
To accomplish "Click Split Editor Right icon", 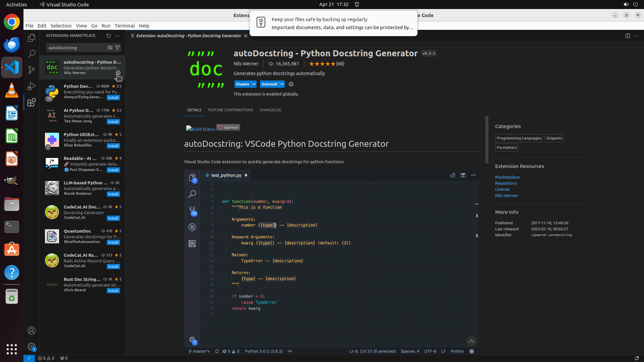I will tap(627, 36).
